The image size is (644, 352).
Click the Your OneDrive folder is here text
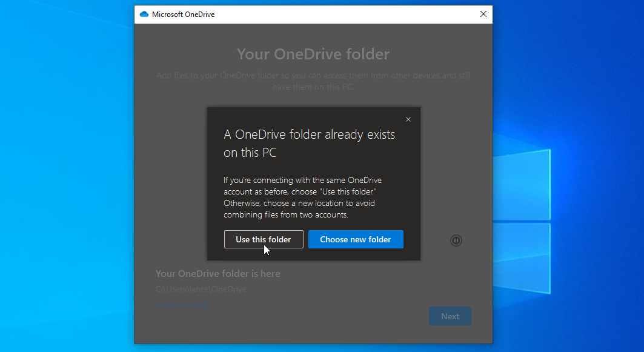tap(217, 273)
